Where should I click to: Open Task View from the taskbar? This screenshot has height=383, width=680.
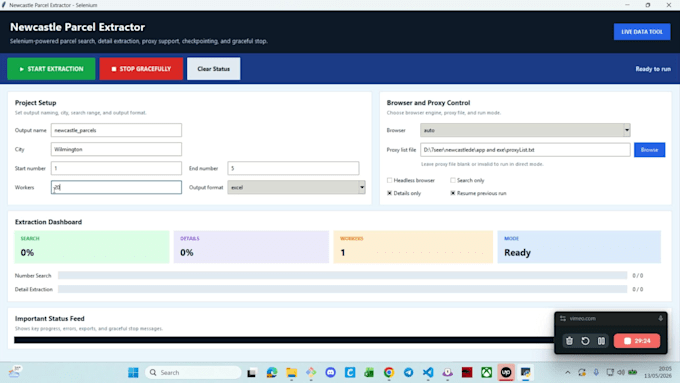pos(252,373)
